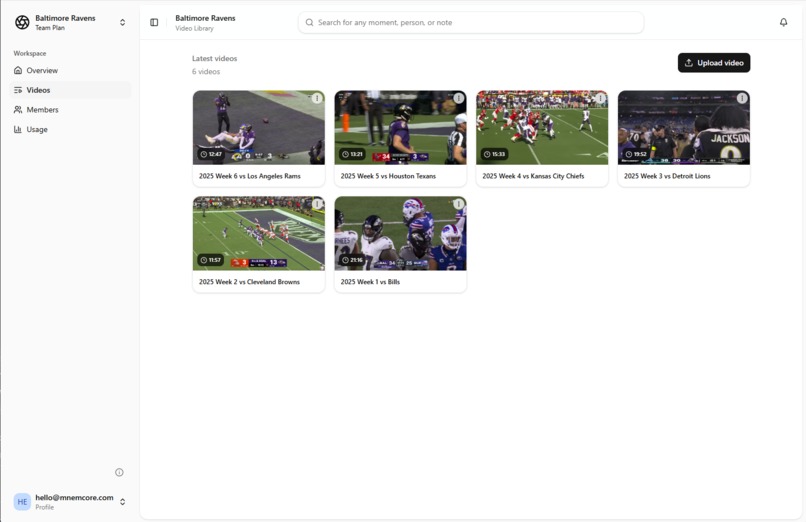
Task: Select Videos in the sidebar
Action: tap(70, 90)
